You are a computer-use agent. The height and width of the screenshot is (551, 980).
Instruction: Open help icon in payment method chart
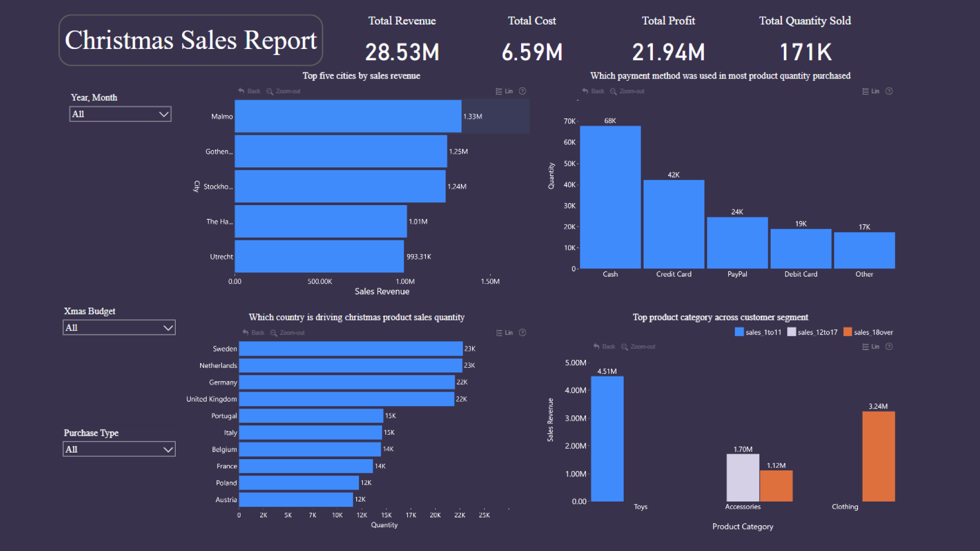tap(889, 91)
